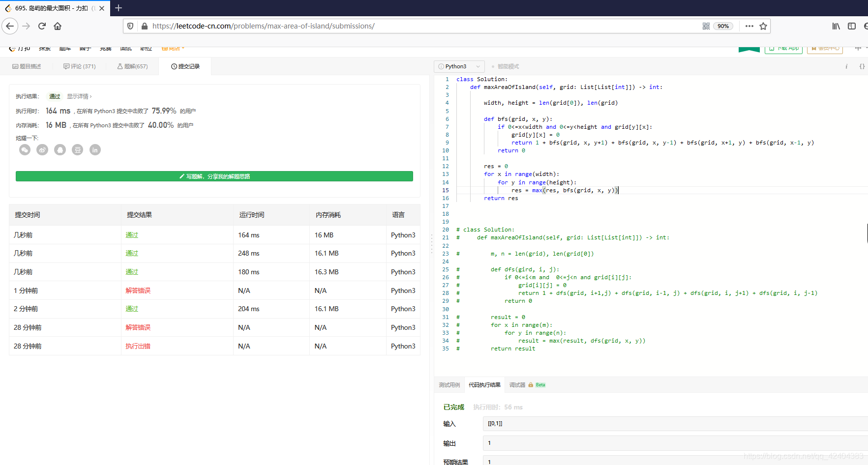Open the page actions three-dots menu
868x465 pixels.
(x=749, y=26)
